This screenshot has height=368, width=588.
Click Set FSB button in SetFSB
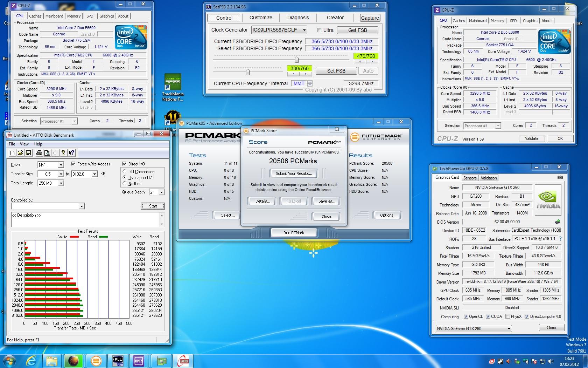click(x=336, y=71)
